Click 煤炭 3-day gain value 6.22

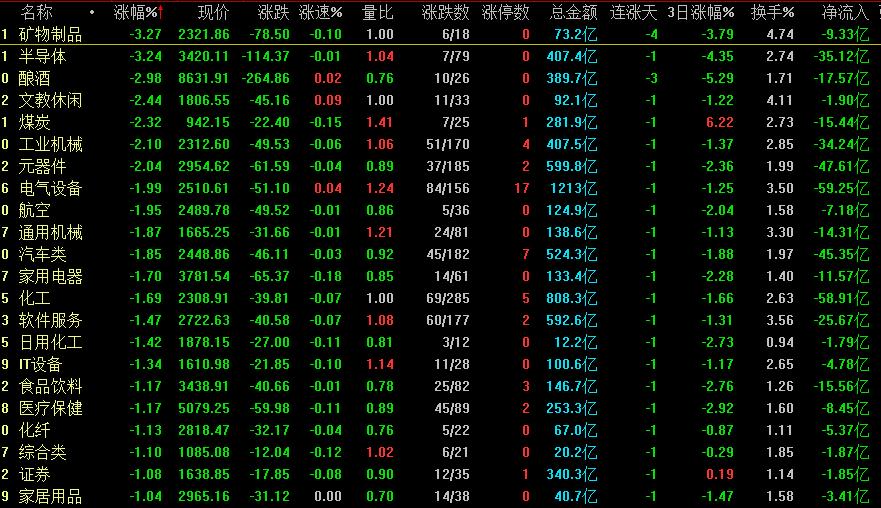point(720,122)
